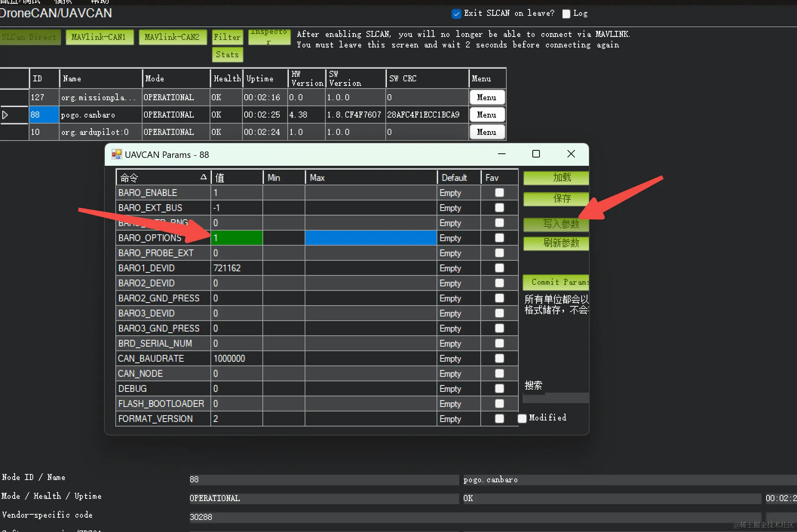Screen dimensions: 797x532
Task: Open the Stats view
Action: pos(227,54)
